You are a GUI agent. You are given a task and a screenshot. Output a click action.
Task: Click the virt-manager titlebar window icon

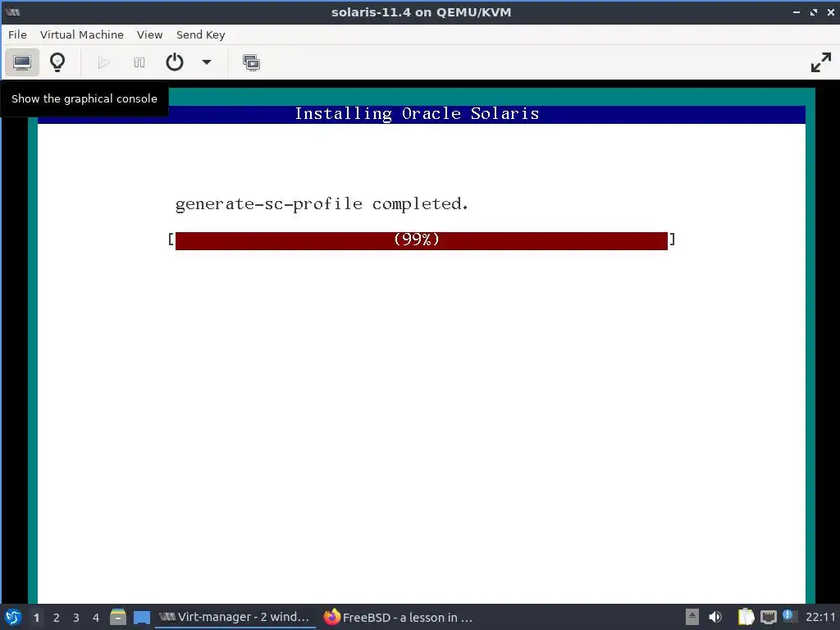tap(13, 12)
